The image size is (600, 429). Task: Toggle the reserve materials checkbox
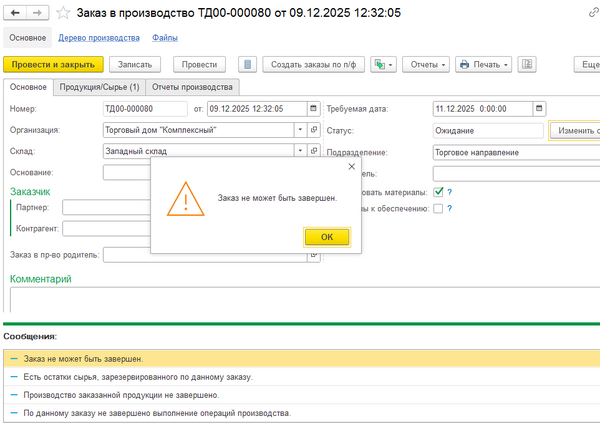438,192
